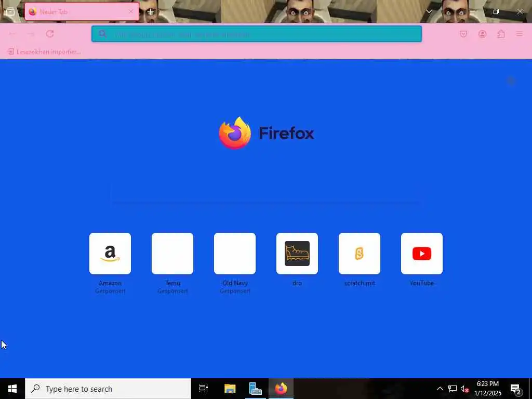Screen dimensions: 532x399
Task: Open new tab personalization gear icon
Action: tap(511, 81)
